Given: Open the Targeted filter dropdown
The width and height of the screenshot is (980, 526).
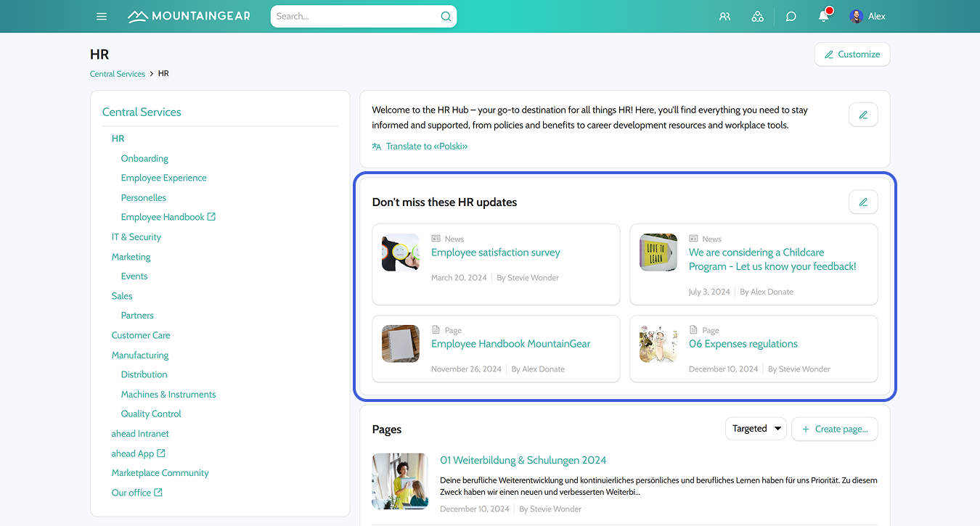Looking at the screenshot, I should [x=755, y=428].
